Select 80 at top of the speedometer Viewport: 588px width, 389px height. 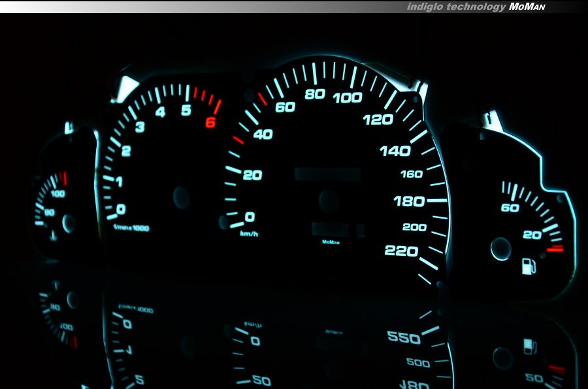coord(315,95)
